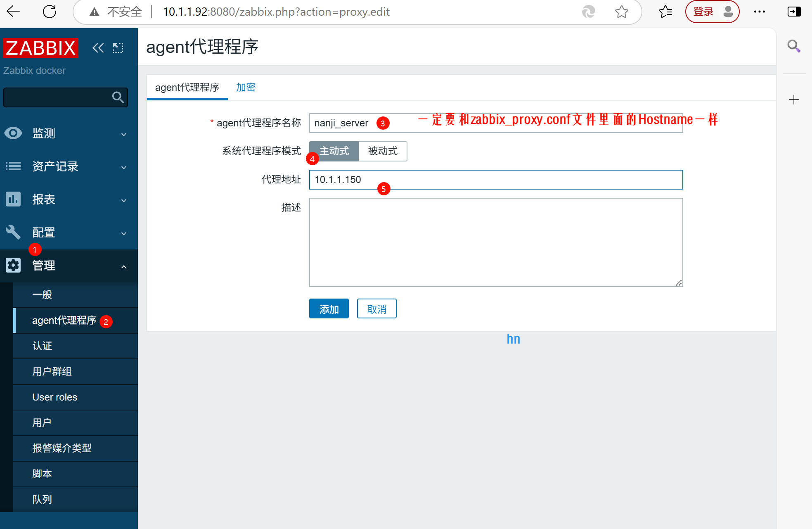Screen dimensions: 812x529
Task: Click the sidebar search magnifier icon
Action: (x=118, y=97)
